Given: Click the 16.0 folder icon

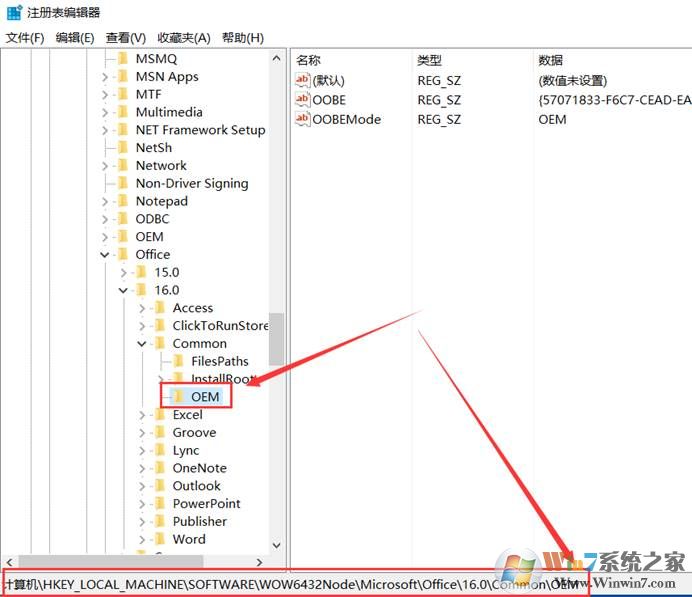Looking at the screenshot, I should pos(142,290).
